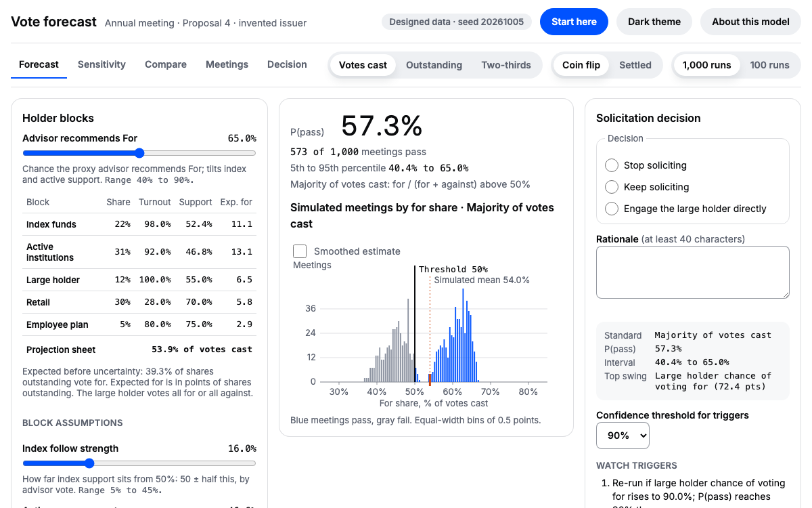Click the Turnout column header
Image resolution: width=812 pixels, height=508 pixels.
[x=155, y=202]
